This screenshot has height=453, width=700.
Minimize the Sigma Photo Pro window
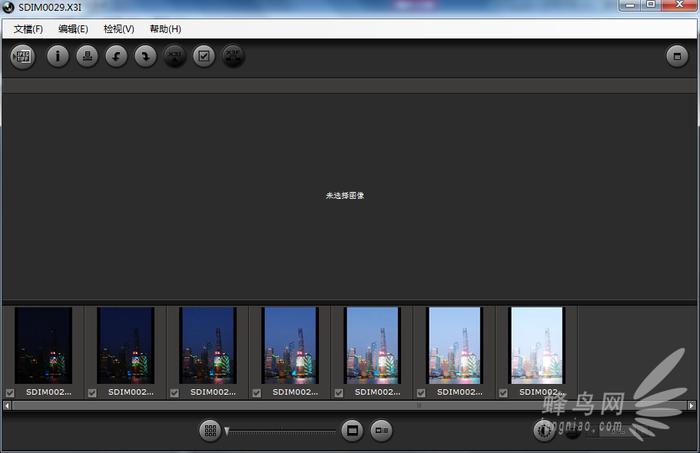point(630,5)
